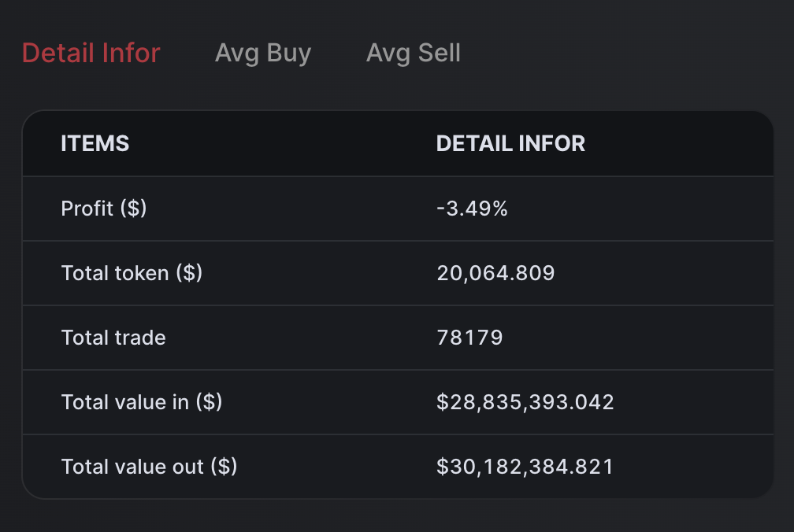Click the -3.49% profit value
The image size is (794, 532).
point(473,209)
